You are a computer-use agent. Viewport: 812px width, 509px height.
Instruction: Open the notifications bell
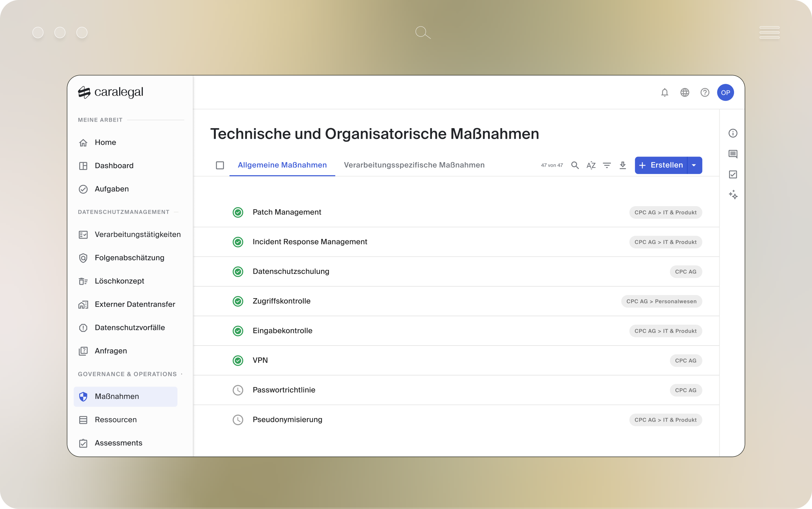(665, 92)
